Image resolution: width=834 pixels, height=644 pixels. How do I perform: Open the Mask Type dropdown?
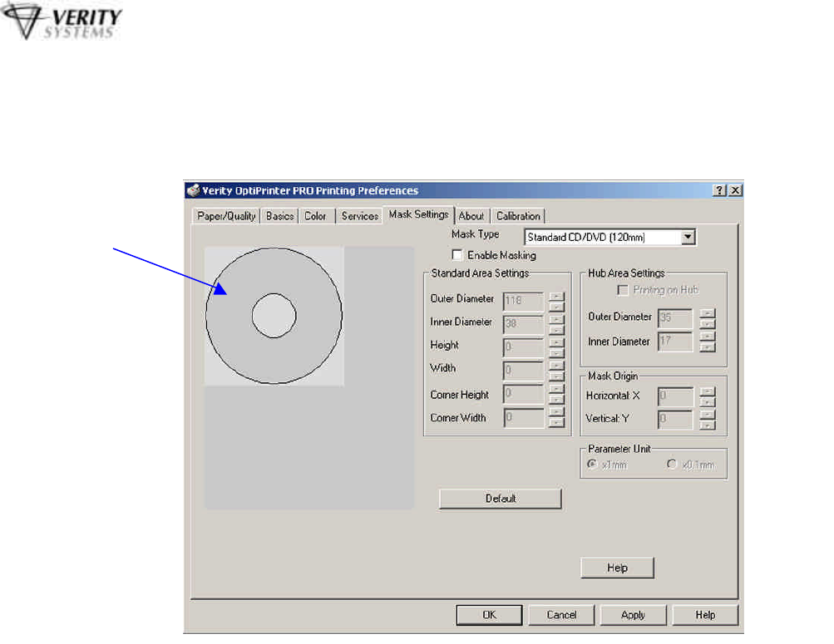688,238
